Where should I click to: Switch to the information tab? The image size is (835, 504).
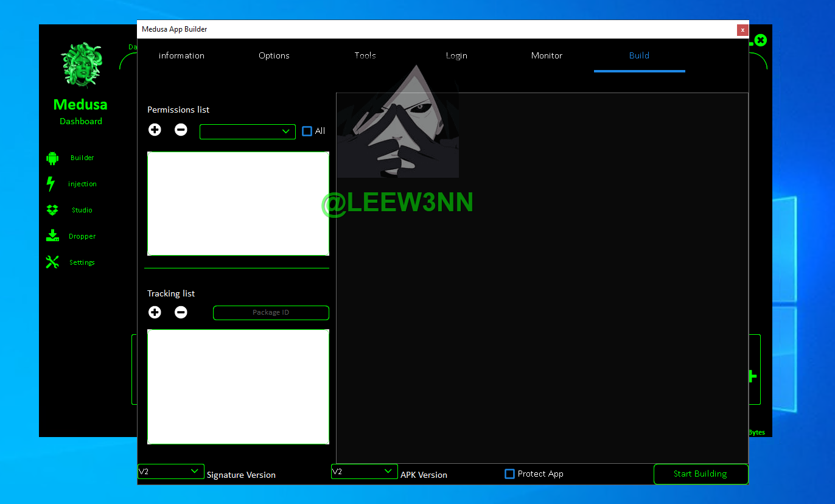tap(181, 55)
